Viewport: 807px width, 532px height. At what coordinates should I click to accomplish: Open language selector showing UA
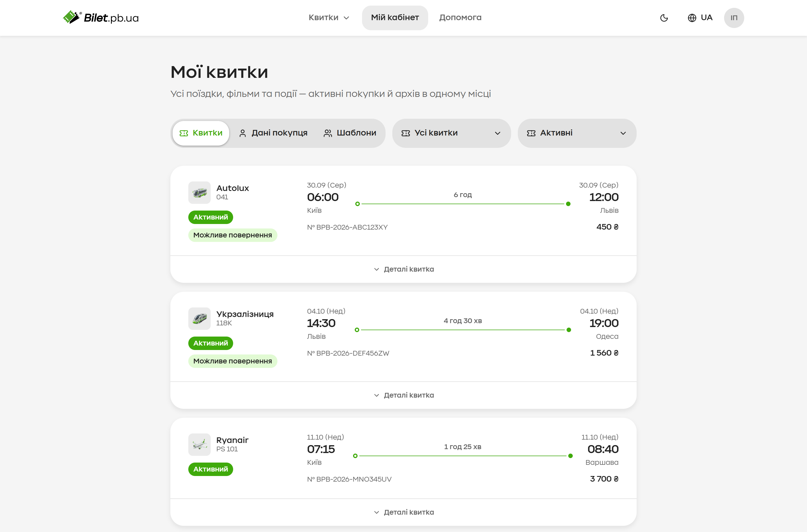click(x=700, y=18)
